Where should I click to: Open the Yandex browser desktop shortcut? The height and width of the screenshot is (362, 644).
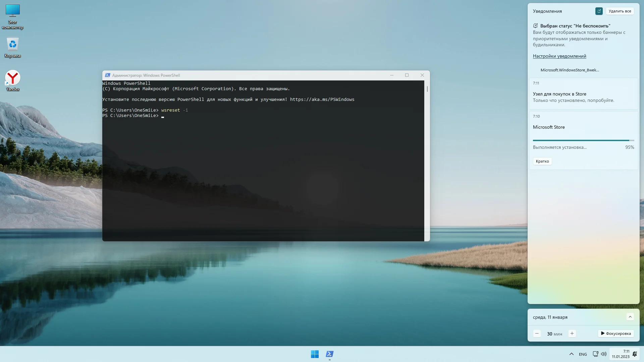(13, 78)
